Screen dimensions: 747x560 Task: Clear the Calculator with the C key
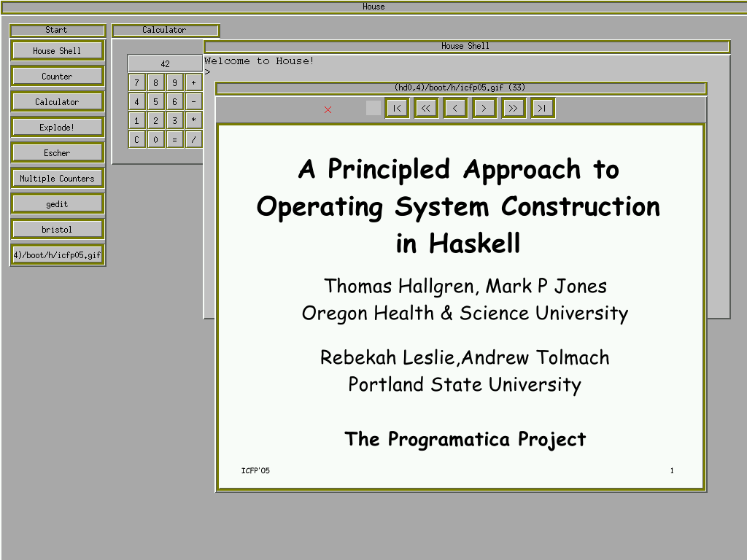click(x=136, y=139)
